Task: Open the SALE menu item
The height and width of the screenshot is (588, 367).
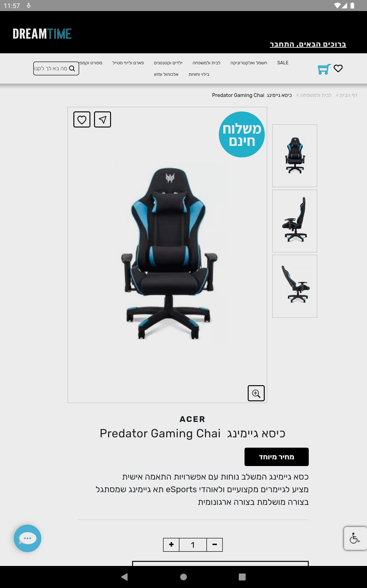Action: click(283, 63)
